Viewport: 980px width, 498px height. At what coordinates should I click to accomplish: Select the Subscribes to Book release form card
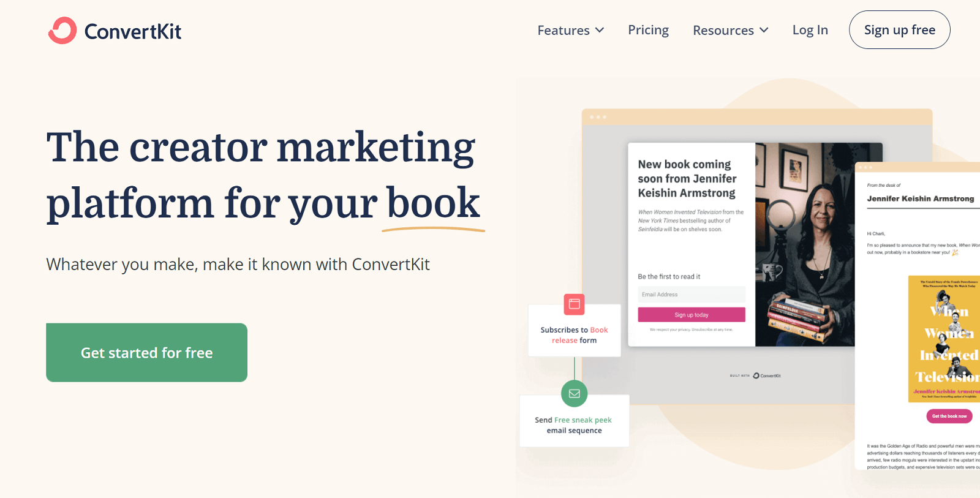[x=574, y=331]
